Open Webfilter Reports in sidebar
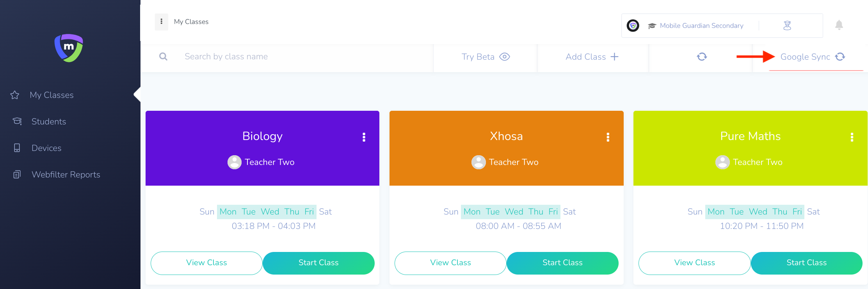The image size is (868, 289). (66, 175)
